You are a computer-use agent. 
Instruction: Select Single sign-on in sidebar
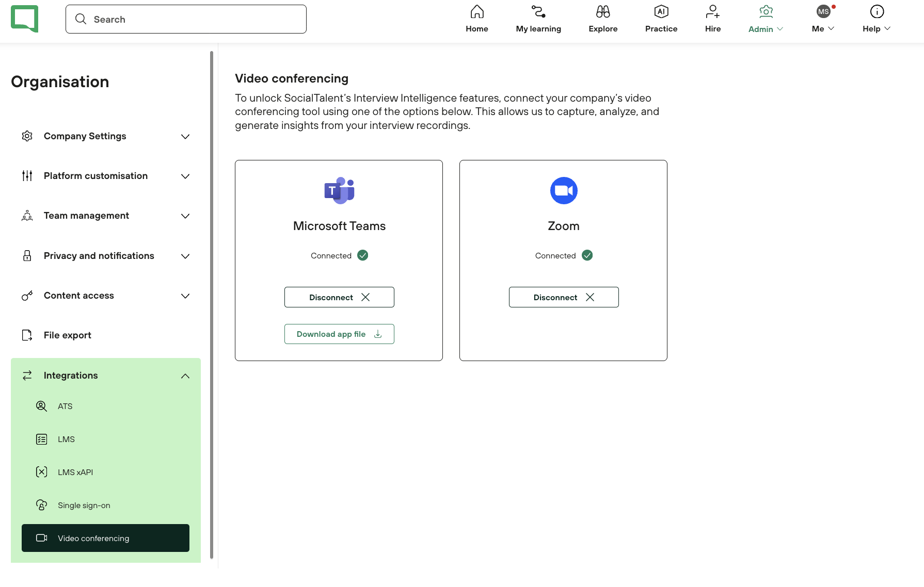[x=84, y=506]
